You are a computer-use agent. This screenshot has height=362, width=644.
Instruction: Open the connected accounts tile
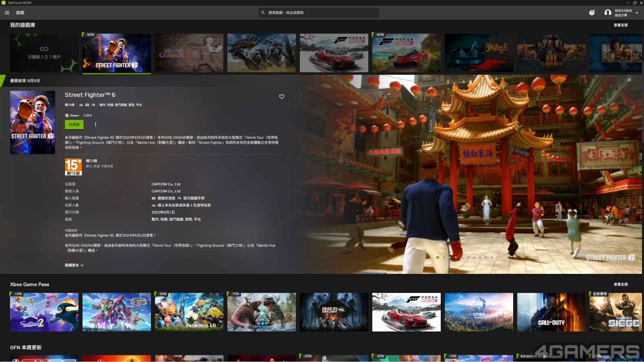pyautogui.click(x=44, y=53)
